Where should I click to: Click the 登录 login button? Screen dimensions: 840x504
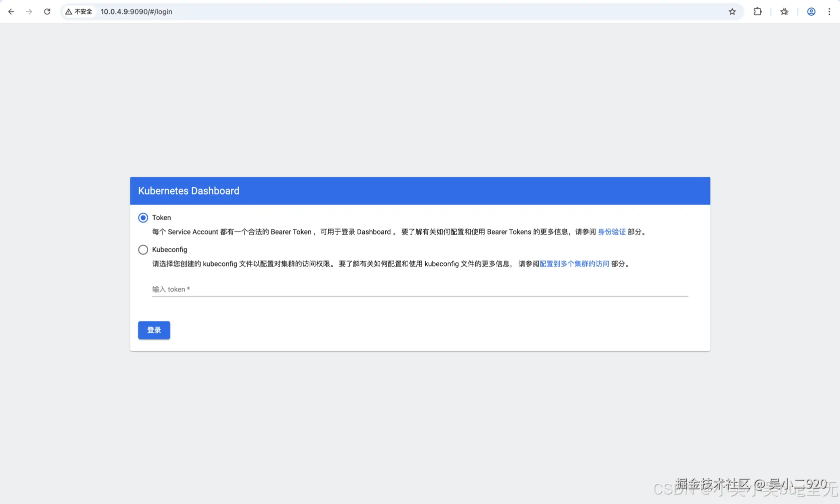pos(154,330)
